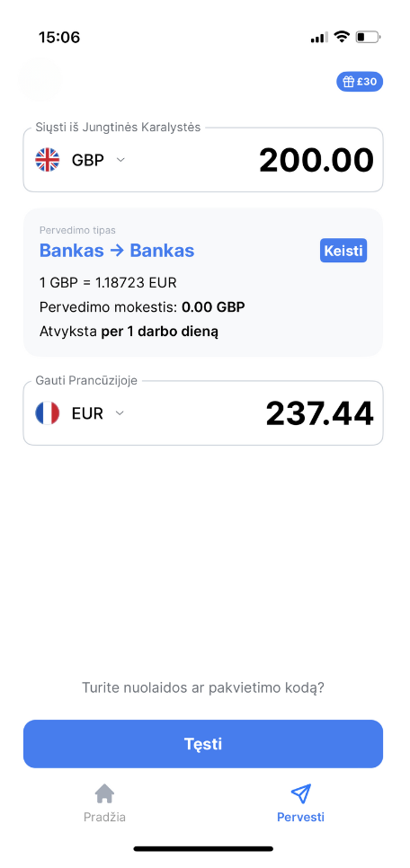Open the EUR currency dropdown chevron

120,413
